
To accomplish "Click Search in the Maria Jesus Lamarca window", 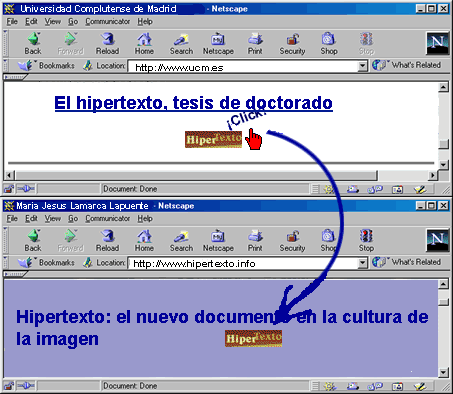I will click(181, 241).
